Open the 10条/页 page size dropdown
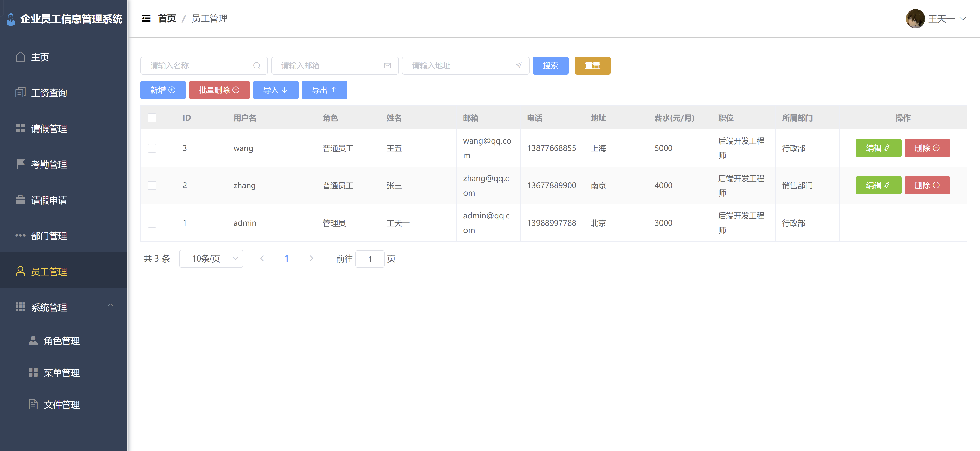Viewport: 980px width, 451px height. coord(211,259)
